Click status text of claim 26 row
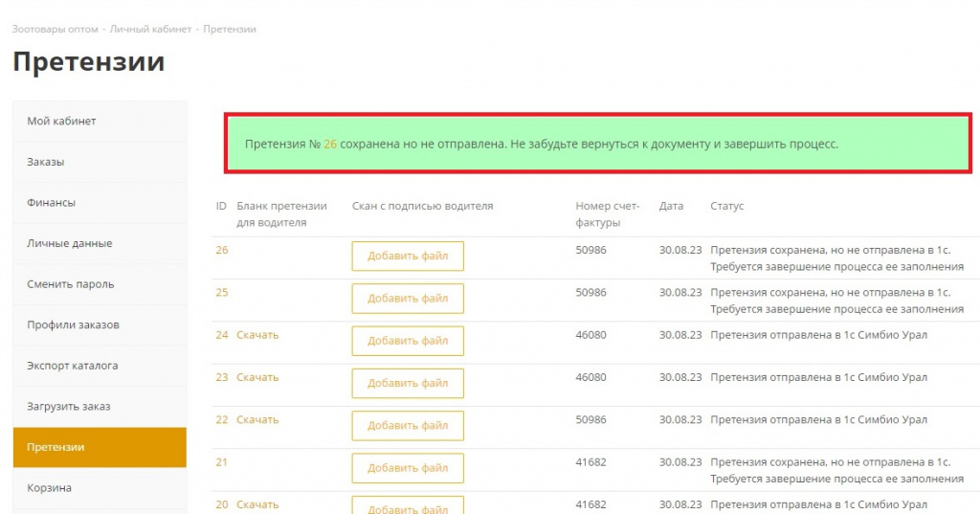Image resolution: width=980 pixels, height=514 pixels. (x=836, y=258)
